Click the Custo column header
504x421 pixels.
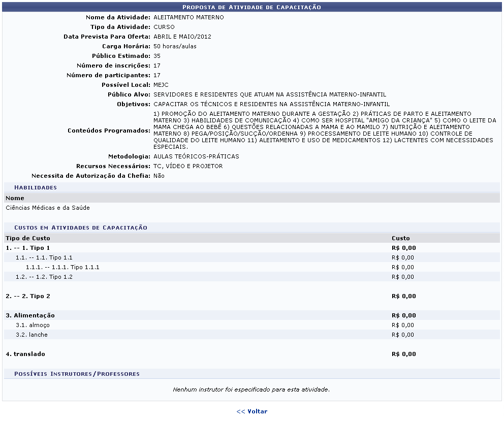(x=400, y=238)
